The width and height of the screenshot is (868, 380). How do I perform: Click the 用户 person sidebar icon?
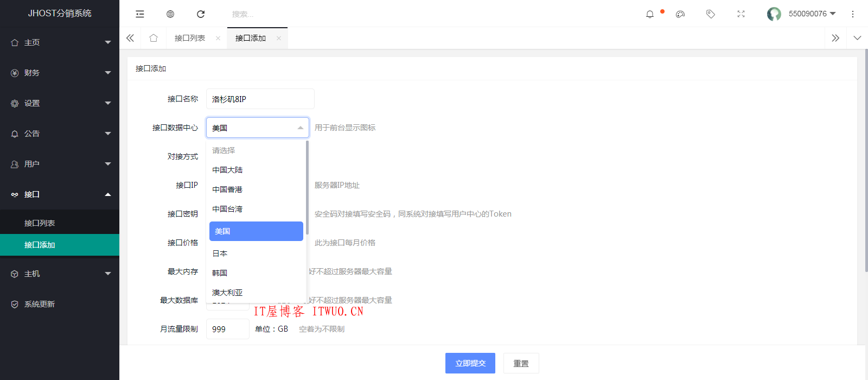tap(15, 164)
